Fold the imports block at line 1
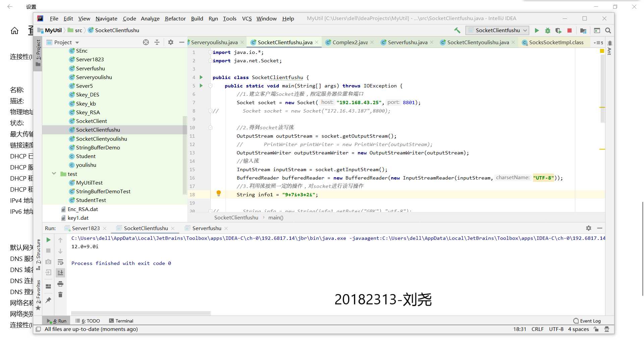Image resolution: width=644 pixels, height=345 pixels. pos(210,52)
